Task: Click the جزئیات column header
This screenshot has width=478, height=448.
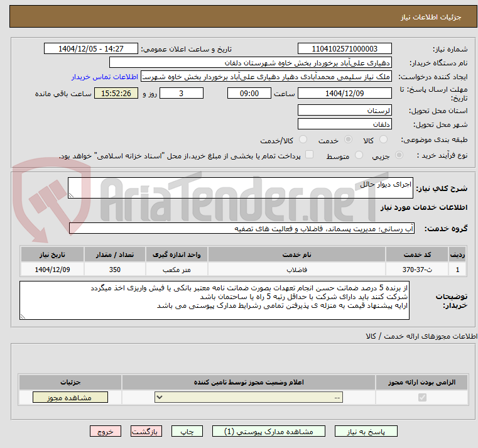Action: coord(70,382)
